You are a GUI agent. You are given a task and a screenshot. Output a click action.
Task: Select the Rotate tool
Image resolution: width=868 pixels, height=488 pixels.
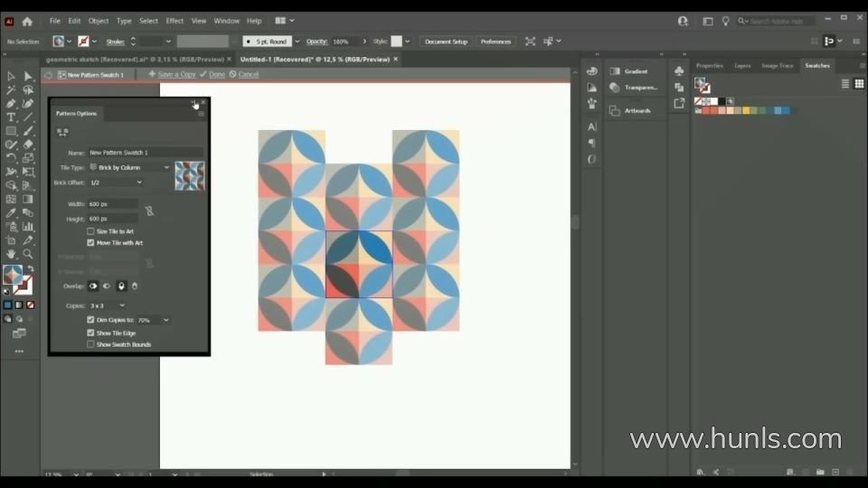tap(11, 158)
